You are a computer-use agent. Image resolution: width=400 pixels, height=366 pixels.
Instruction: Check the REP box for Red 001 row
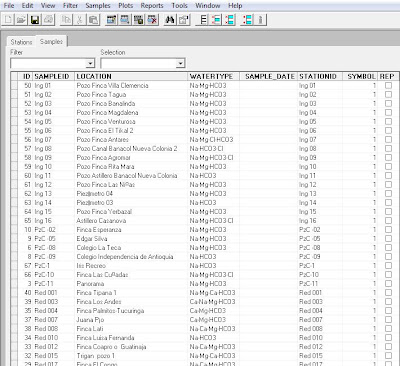[x=388, y=293]
